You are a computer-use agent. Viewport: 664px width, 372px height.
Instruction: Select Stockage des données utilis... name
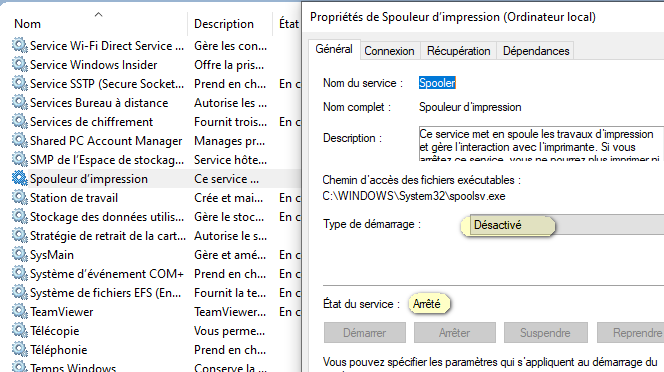click(x=107, y=217)
